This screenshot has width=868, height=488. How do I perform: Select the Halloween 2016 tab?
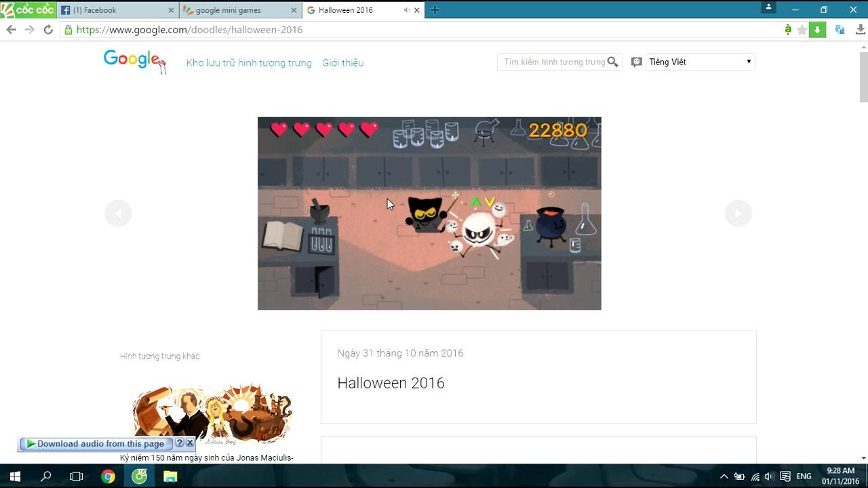coord(363,10)
